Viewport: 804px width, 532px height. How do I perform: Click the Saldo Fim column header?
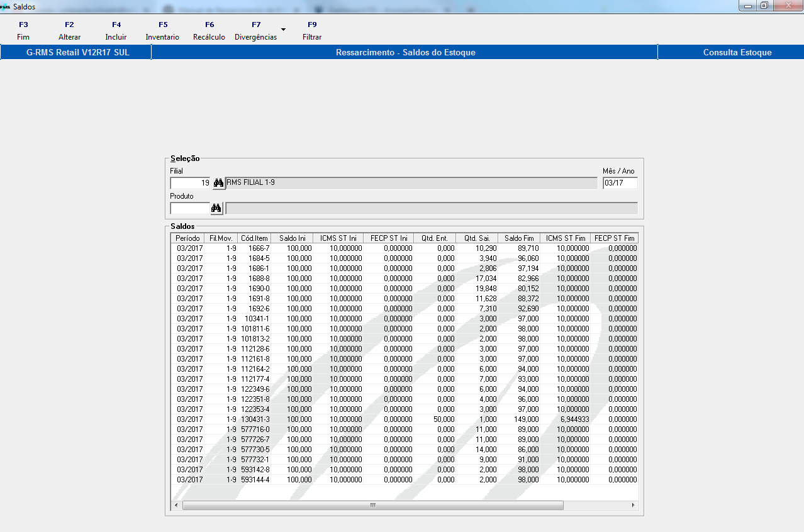point(519,238)
